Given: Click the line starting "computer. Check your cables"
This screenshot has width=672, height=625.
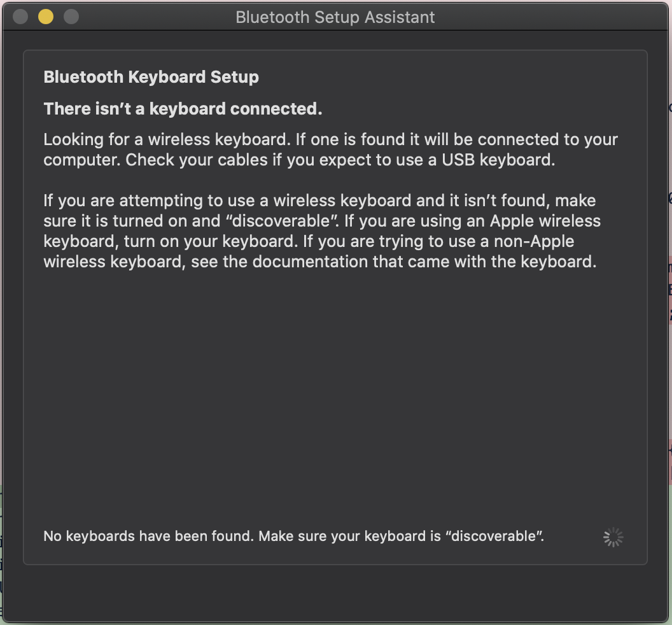Looking at the screenshot, I should 299,160.
